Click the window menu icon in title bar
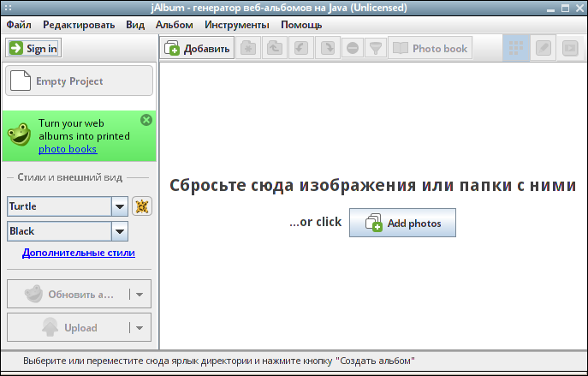 pos(9,8)
